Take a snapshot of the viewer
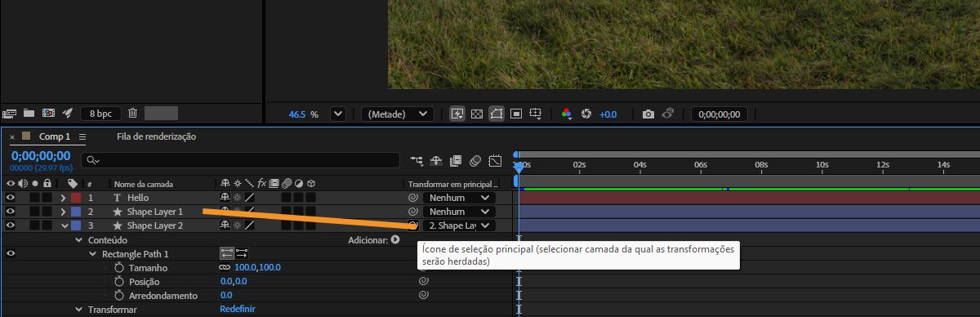 648,114
